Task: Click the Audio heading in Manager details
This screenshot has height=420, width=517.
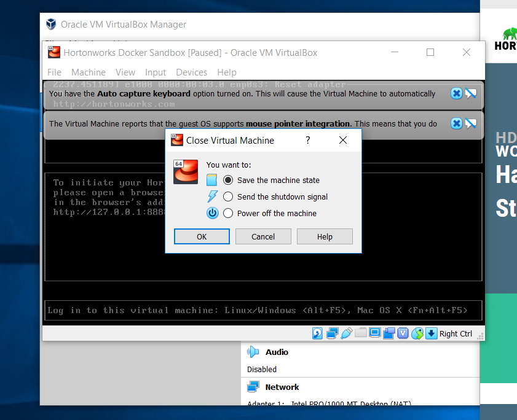Action: click(277, 352)
